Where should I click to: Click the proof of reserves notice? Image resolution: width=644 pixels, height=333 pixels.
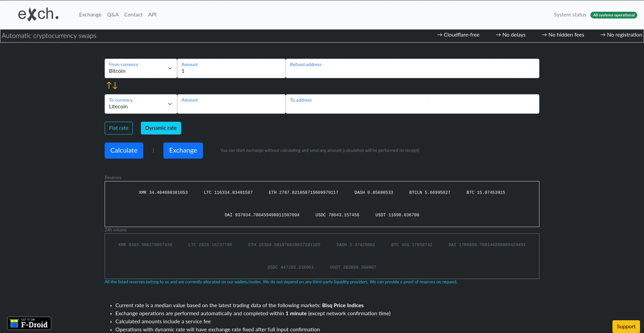281,282
